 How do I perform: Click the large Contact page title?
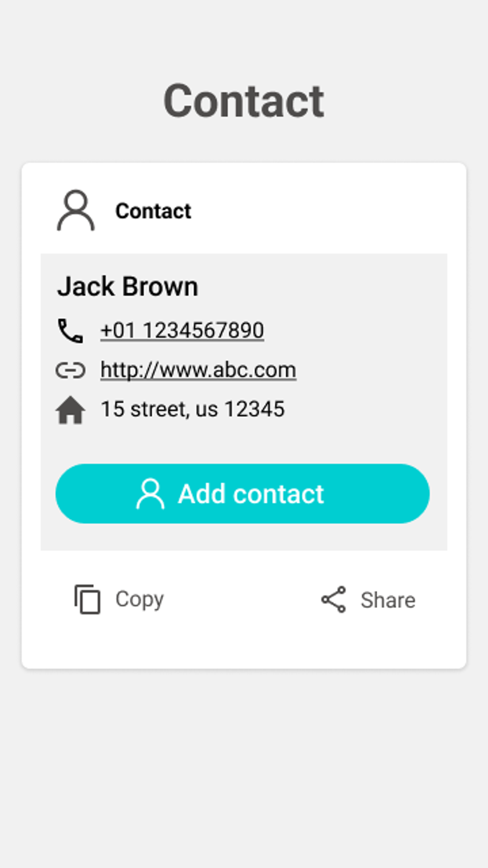[x=244, y=101]
